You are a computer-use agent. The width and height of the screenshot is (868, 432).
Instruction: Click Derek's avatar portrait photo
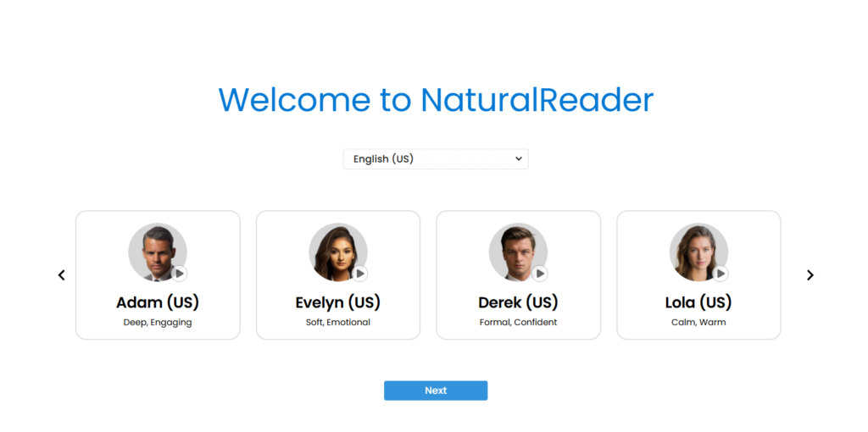pos(515,251)
